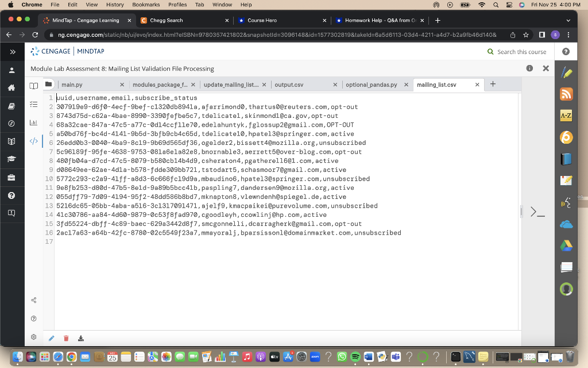The image size is (588, 368).
Task: Open the code editor view icon
Action: click(x=33, y=140)
